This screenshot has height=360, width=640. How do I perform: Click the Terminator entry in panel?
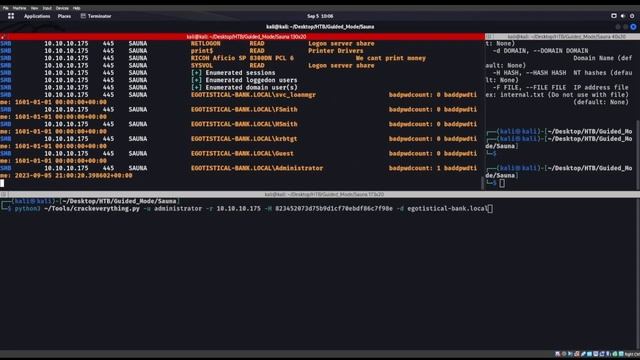pyautogui.click(x=96, y=16)
